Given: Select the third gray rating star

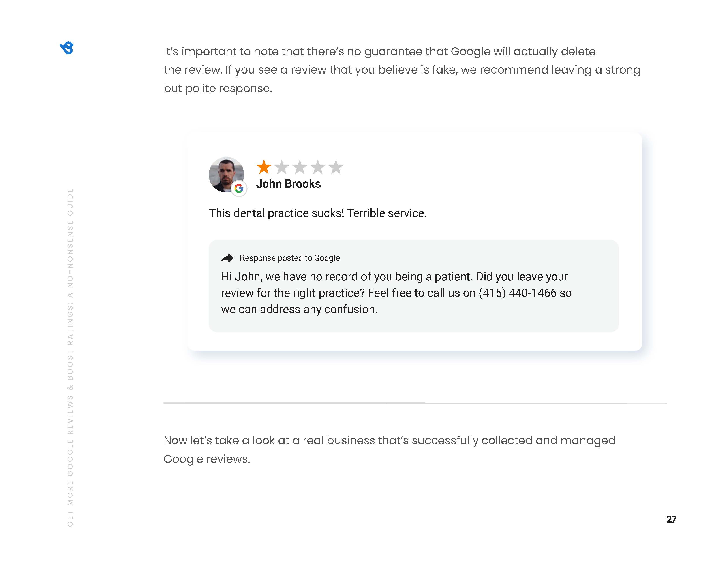Looking at the screenshot, I should pyautogui.click(x=300, y=167).
